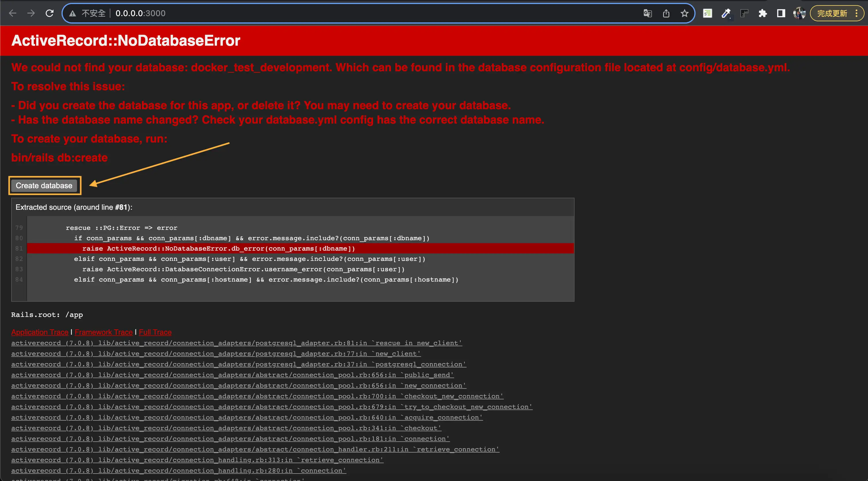This screenshot has width=868, height=481.
Task: Open the Google Translate page icon
Action: tap(647, 13)
